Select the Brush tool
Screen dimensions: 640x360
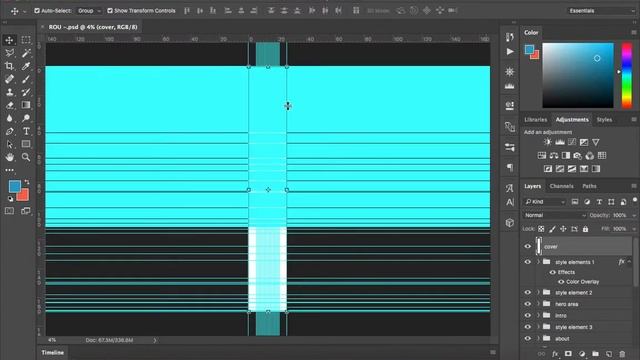pos(26,79)
